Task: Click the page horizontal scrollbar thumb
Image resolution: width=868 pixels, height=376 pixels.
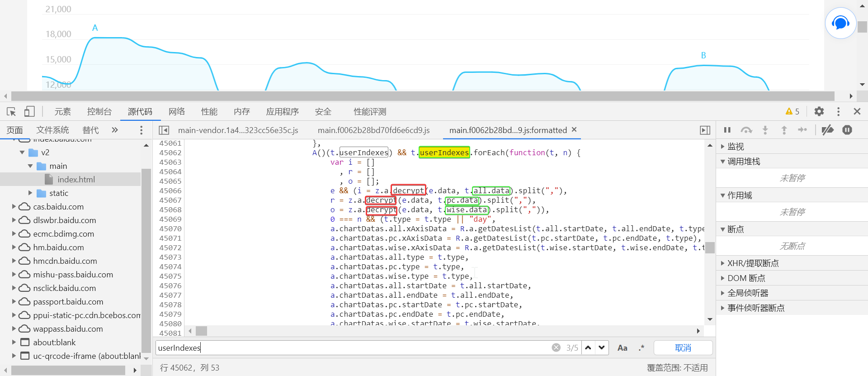Action: tap(423, 96)
